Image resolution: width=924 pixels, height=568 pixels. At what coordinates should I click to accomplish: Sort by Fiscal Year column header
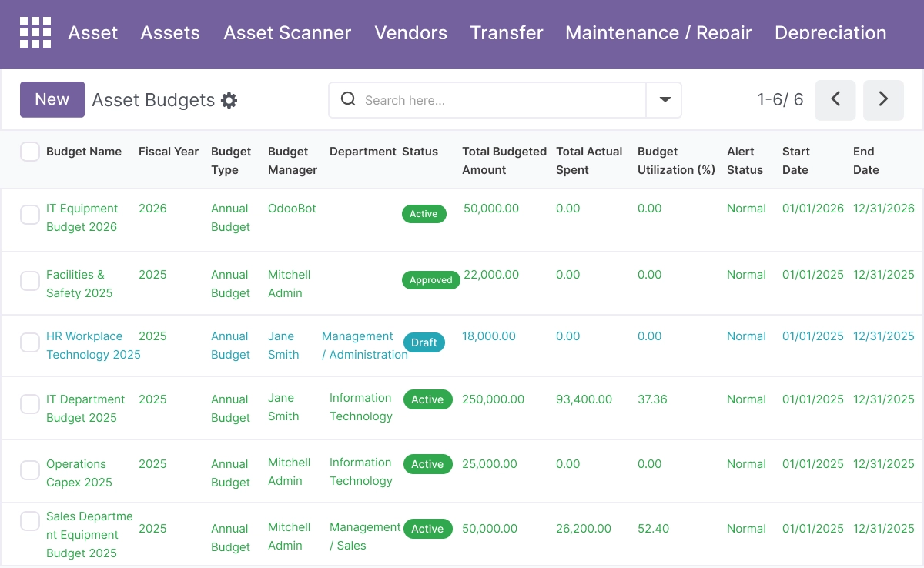[x=169, y=152]
